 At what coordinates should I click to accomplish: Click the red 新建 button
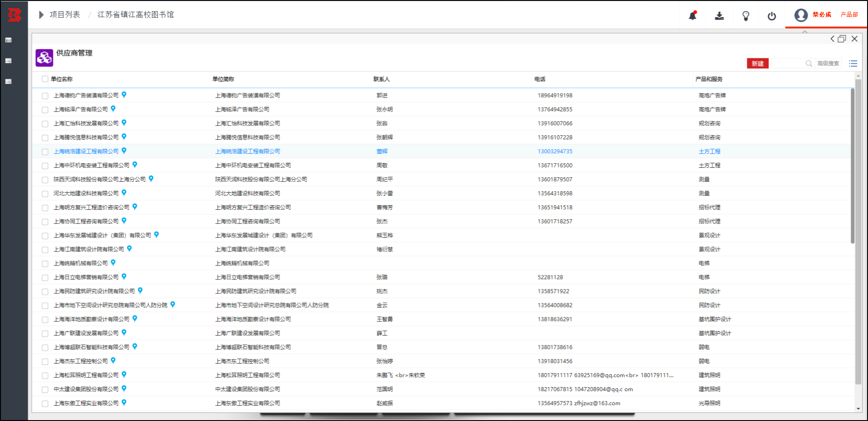[x=758, y=64]
